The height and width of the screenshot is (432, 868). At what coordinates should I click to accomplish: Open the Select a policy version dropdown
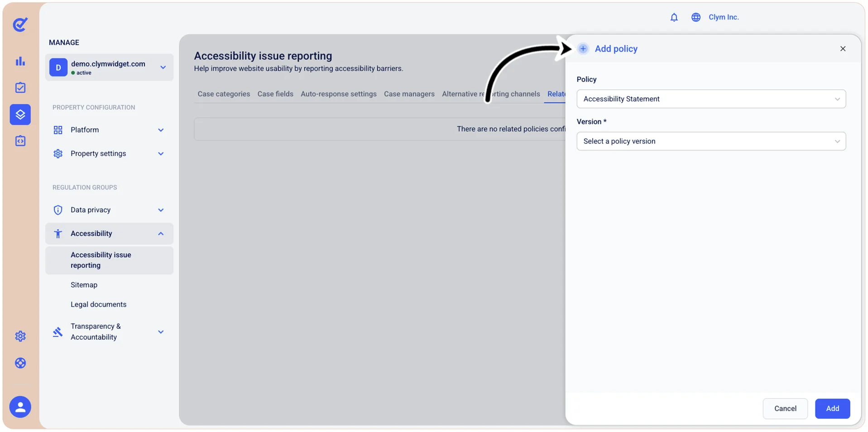(711, 141)
